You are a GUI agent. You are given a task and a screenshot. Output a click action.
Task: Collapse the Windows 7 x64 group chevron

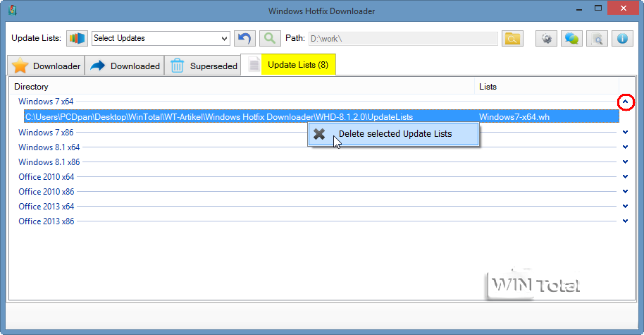tap(626, 102)
